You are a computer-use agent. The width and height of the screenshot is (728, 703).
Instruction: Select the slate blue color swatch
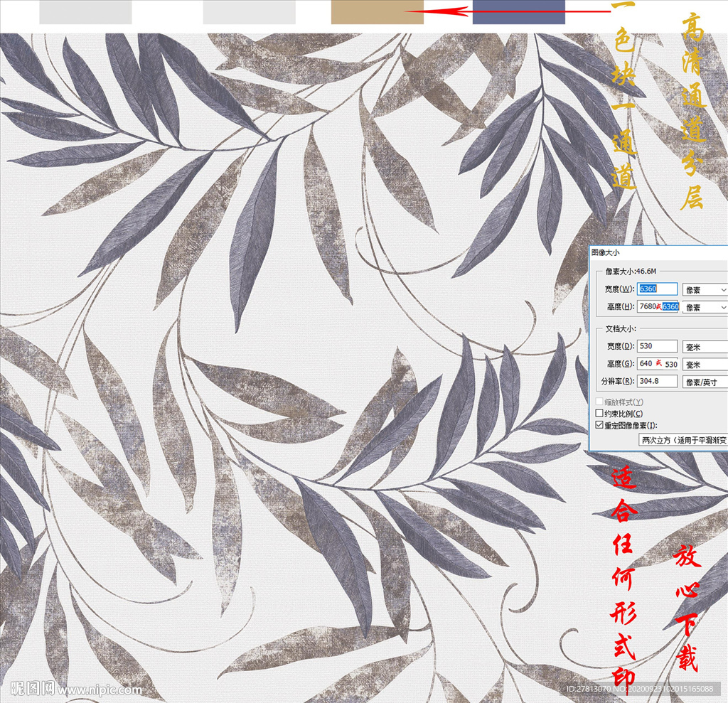tap(518, 12)
